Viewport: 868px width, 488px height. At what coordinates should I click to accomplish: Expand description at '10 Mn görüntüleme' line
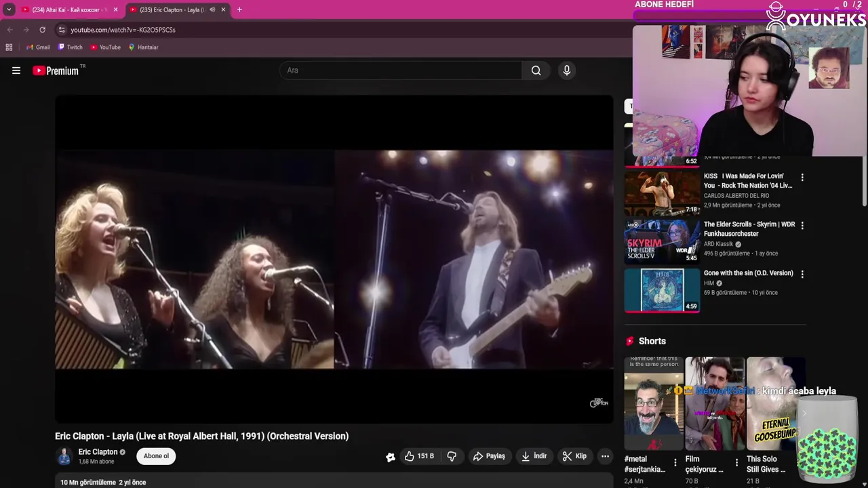[103, 483]
